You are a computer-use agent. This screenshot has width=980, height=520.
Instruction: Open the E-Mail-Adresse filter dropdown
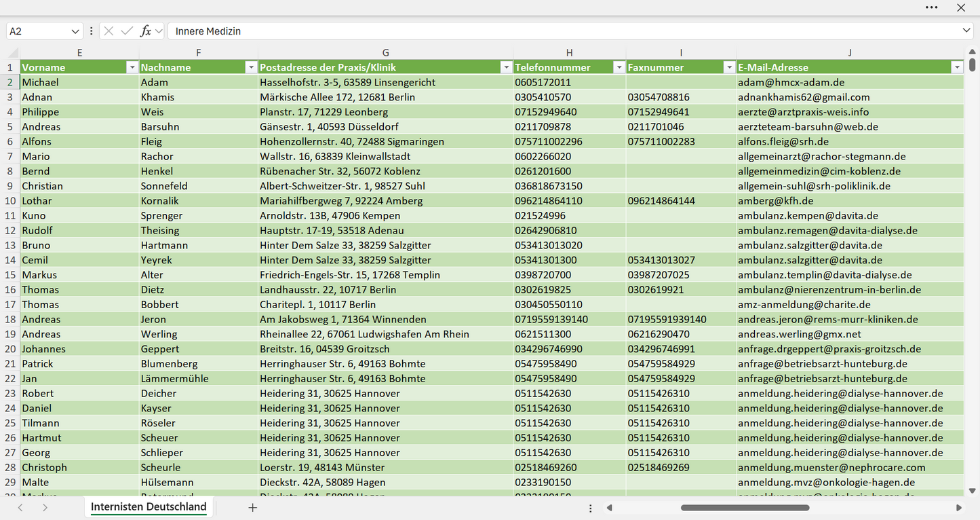pyautogui.click(x=957, y=67)
